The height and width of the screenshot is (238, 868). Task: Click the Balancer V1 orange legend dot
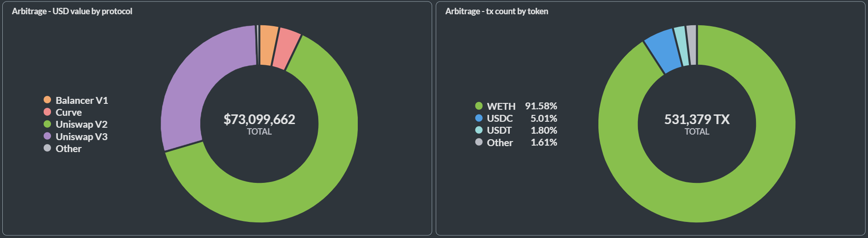[x=47, y=100]
